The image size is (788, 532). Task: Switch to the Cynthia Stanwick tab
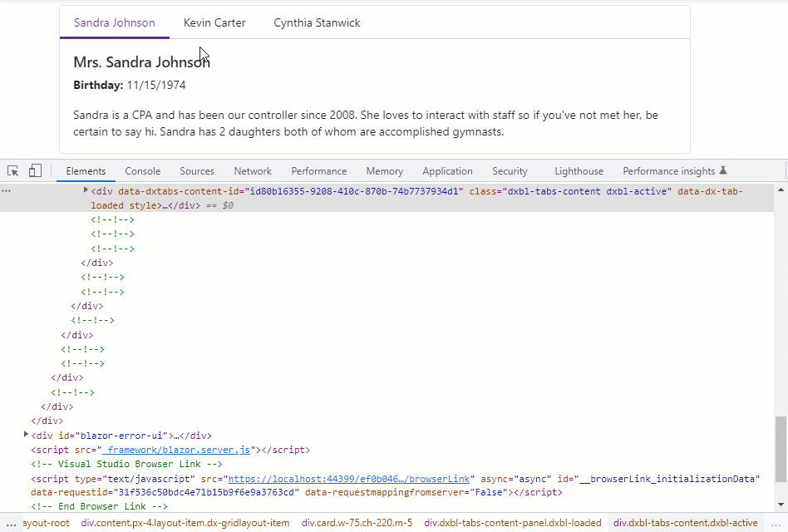pos(317,22)
